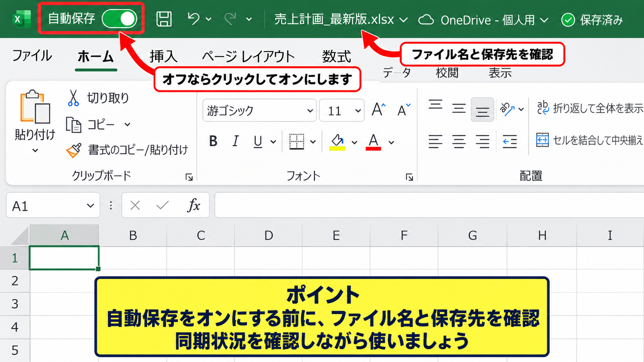Image resolution: width=644 pixels, height=362 pixels.
Task: Click the 切り取り scissors cut icon
Action: 73,98
